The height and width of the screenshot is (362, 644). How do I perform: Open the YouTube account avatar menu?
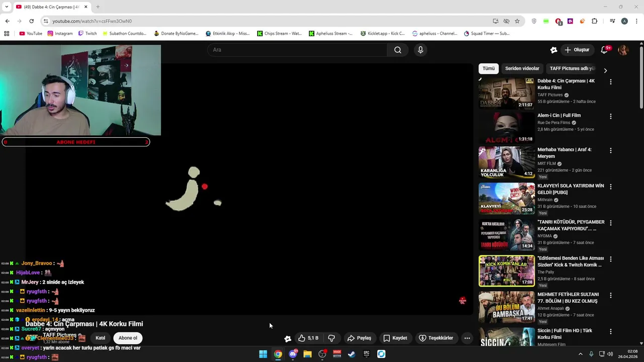(623, 50)
